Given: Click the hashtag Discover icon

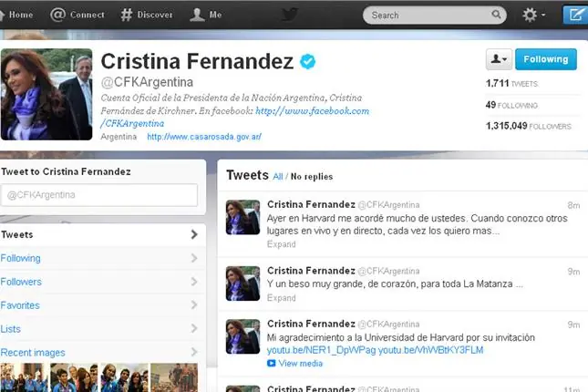Looking at the screenshot, I should (127, 15).
